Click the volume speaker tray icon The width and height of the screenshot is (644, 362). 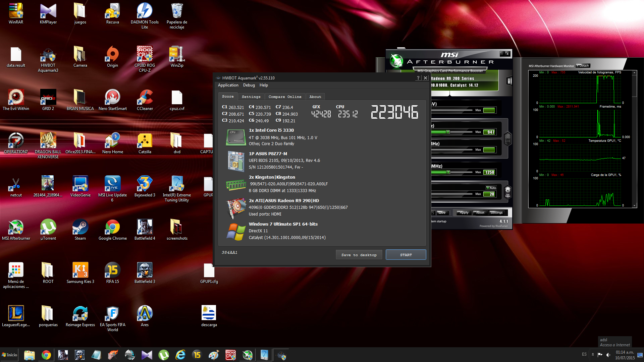(x=608, y=355)
